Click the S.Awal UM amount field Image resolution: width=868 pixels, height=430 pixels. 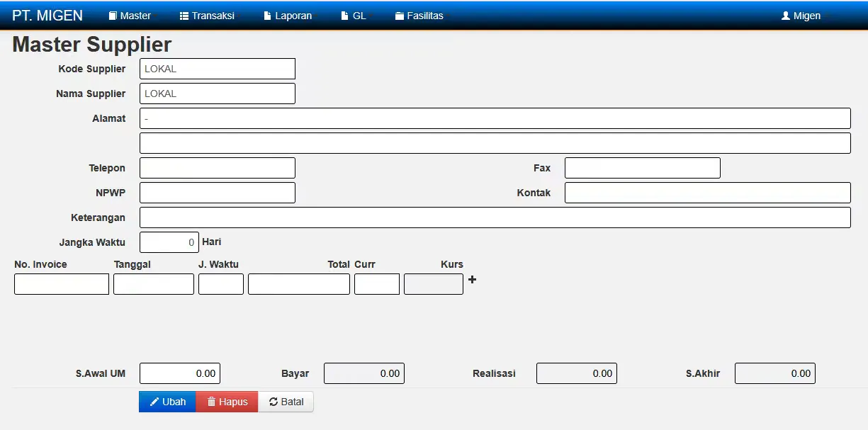(180, 373)
